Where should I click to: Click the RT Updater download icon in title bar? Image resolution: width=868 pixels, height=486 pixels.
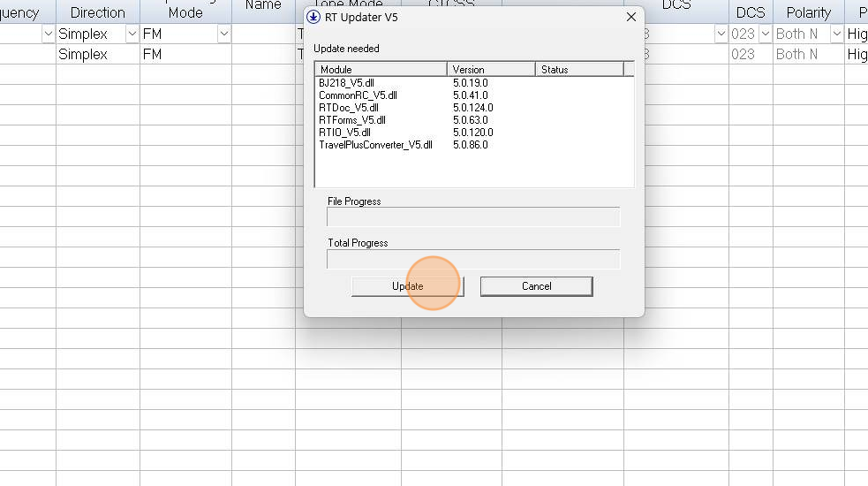tap(313, 17)
